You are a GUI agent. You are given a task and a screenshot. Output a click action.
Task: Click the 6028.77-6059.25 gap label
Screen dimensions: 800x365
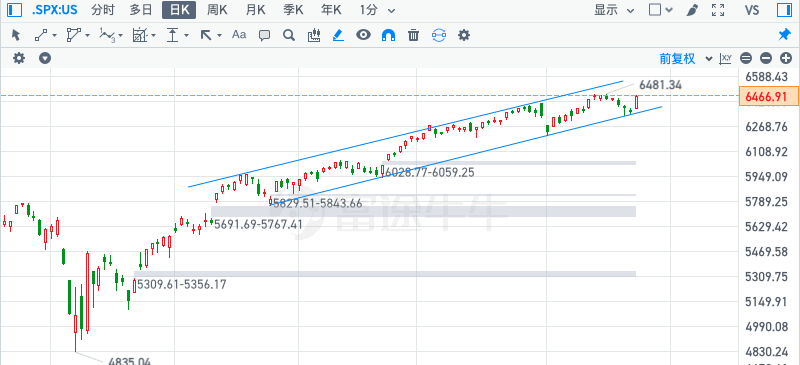coord(430,173)
